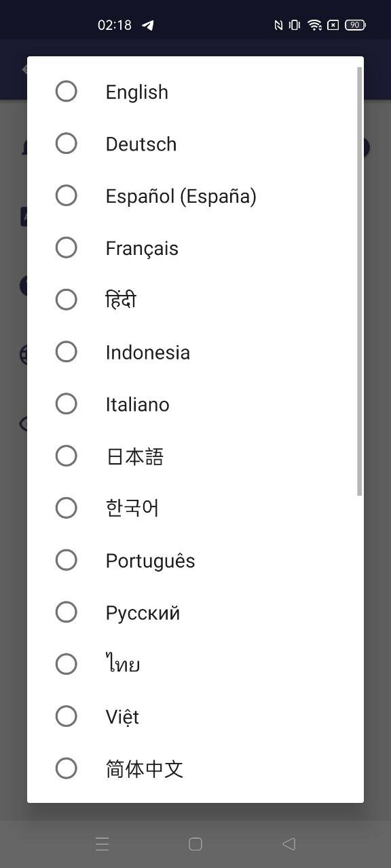
Task: Choose Indonesia from the language list
Action: [66, 352]
